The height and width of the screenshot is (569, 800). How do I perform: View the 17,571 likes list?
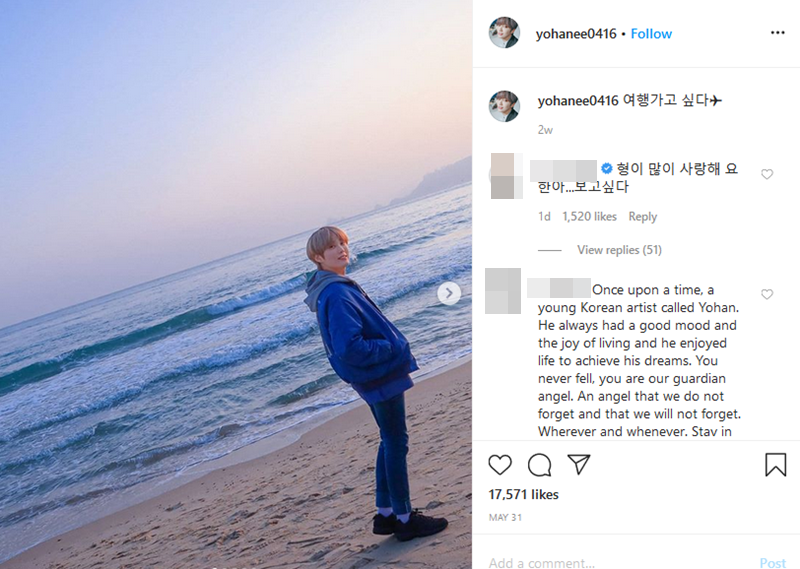(523, 495)
